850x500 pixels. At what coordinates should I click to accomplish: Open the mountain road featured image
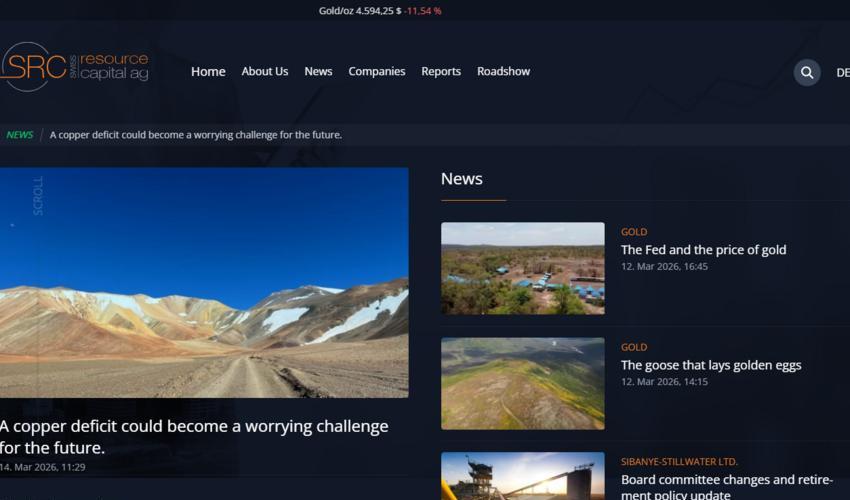click(x=204, y=283)
